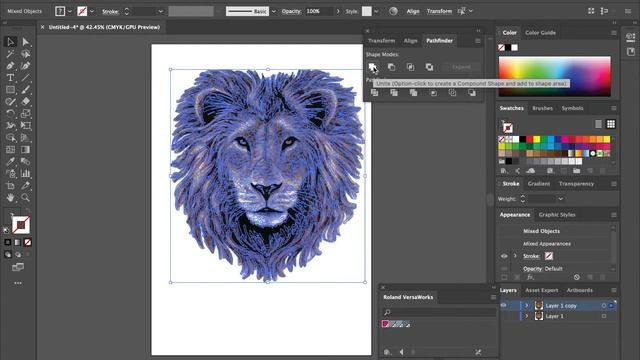
Task: Click the Divide pathfinder icon
Action: [x=374, y=93]
